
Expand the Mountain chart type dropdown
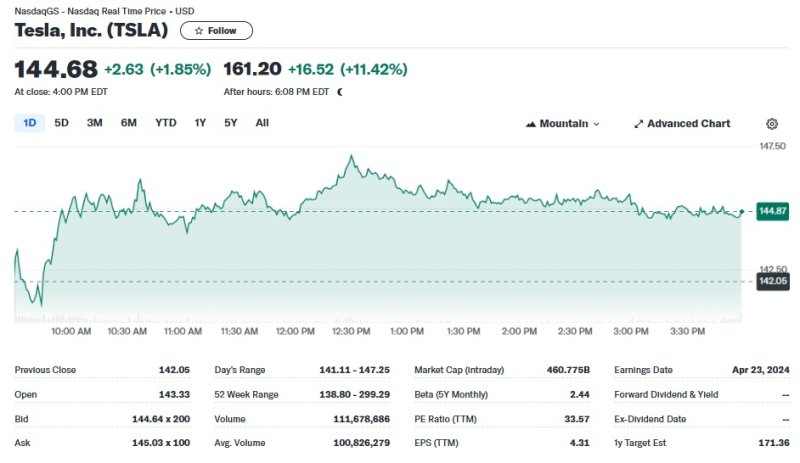coord(596,124)
